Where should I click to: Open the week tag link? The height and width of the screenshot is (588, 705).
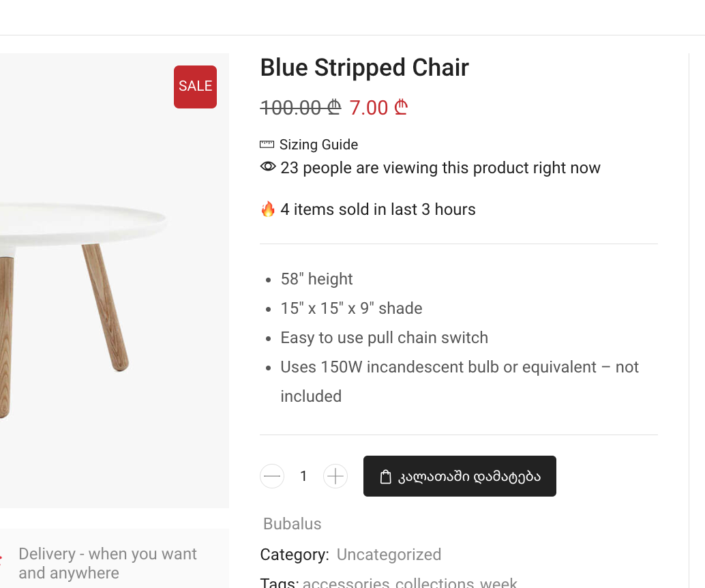pyautogui.click(x=498, y=583)
